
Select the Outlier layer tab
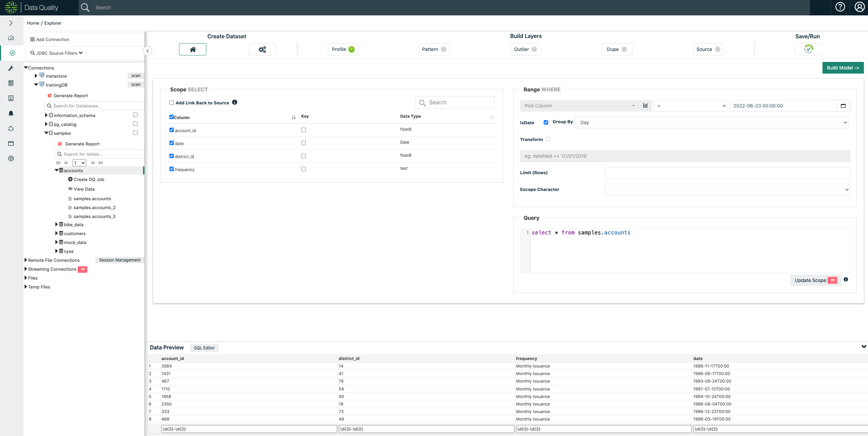(x=525, y=49)
